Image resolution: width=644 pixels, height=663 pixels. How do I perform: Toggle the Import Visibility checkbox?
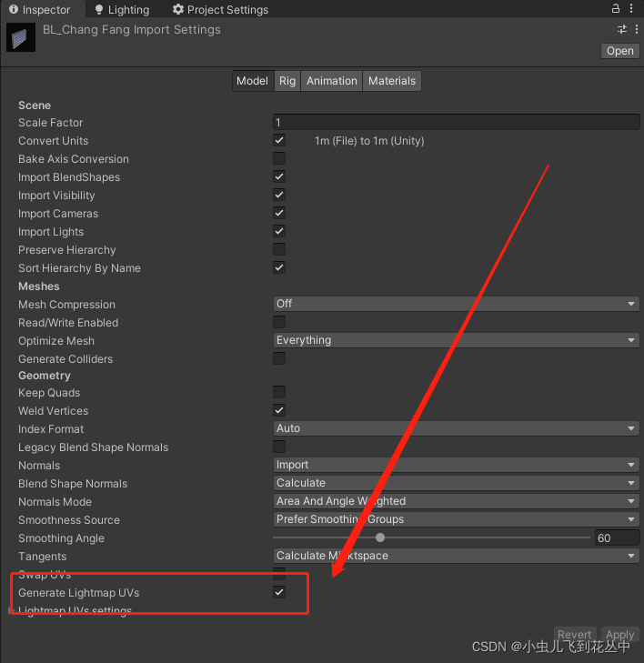[279, 195]
